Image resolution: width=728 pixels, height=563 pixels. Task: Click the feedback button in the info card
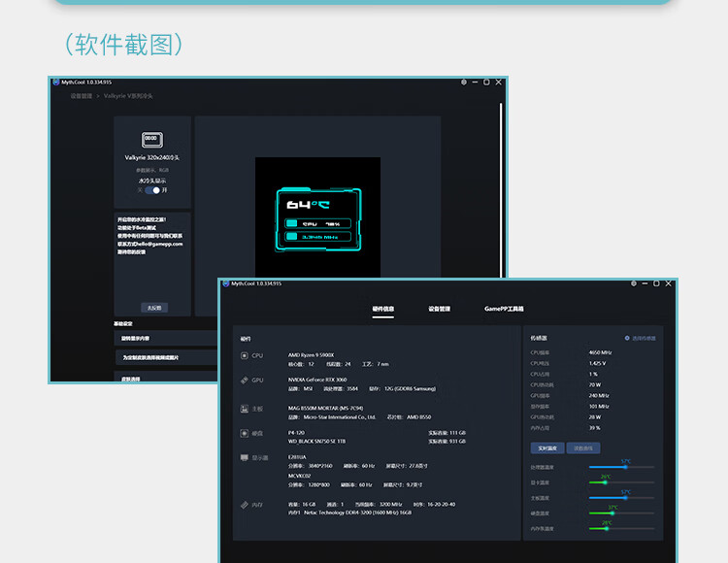pyautogui.click(x=154, y=308)
